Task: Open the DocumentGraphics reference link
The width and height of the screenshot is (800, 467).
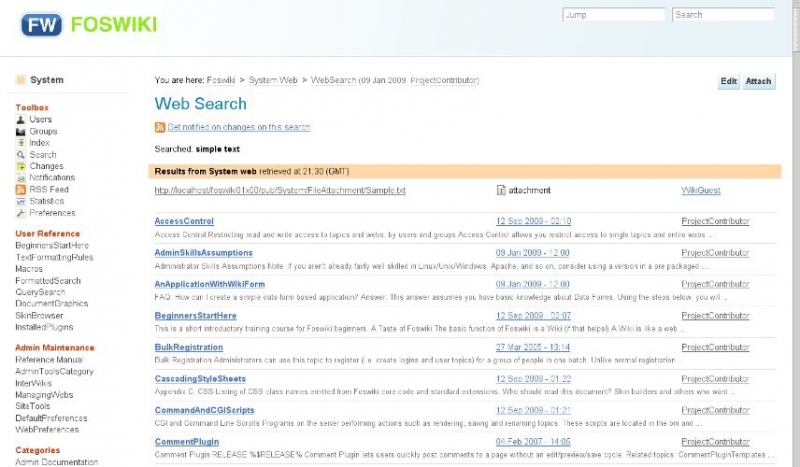Action: point(52,304)
